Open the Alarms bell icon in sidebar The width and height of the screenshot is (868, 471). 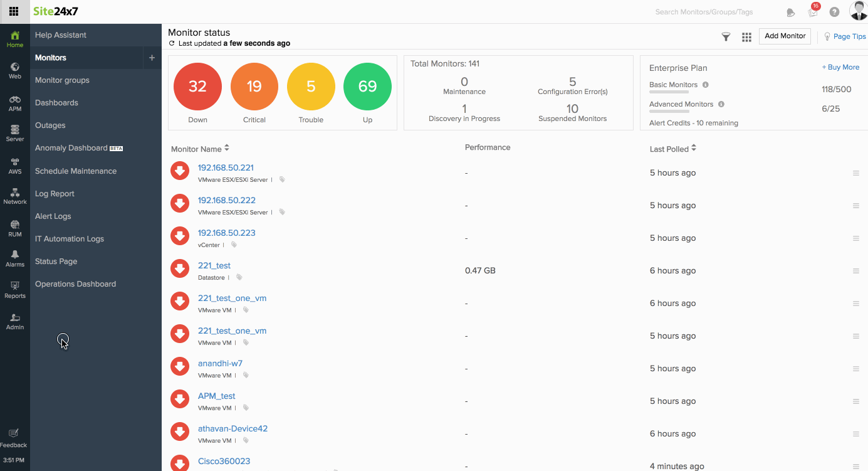pyautogui.click(x=15, y=258)
